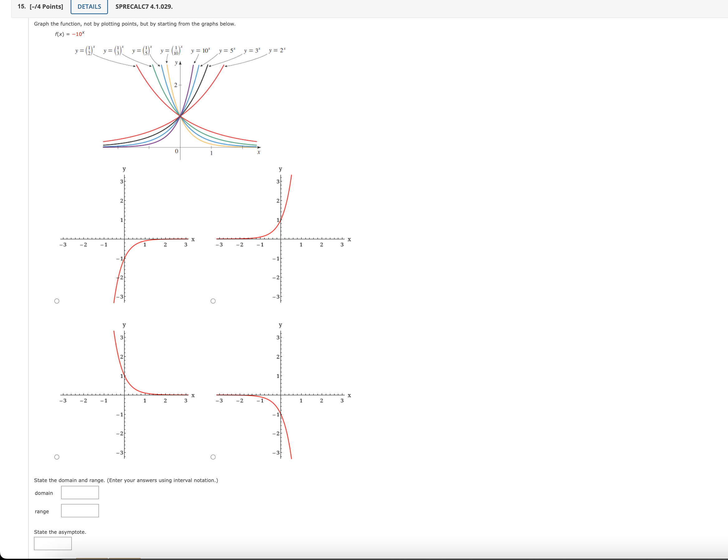Image resolution: width=728 pixels, height=560 pixels.
Task: Click the range answer input field
Action: click(x=80, y=510)
